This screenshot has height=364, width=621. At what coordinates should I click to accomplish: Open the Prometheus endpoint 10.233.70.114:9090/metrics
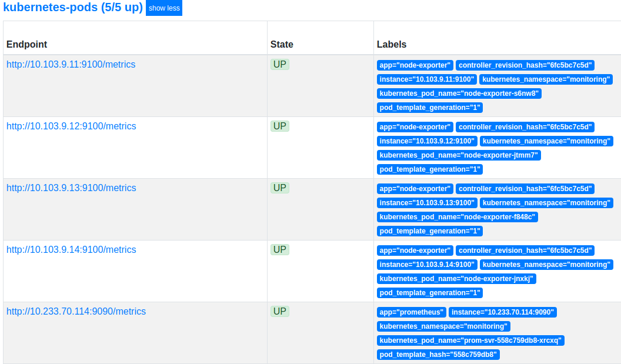click(76, 311)
